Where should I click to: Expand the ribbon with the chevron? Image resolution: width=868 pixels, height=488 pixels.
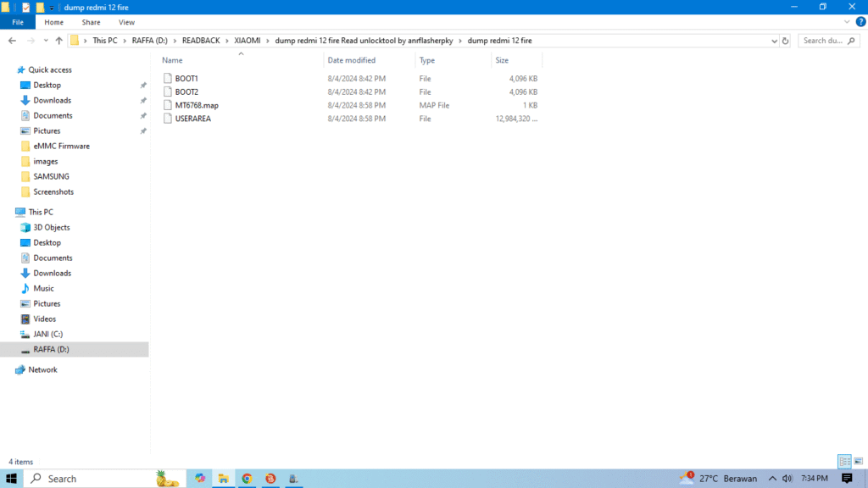pyautogui.click(x=847, y=22)
